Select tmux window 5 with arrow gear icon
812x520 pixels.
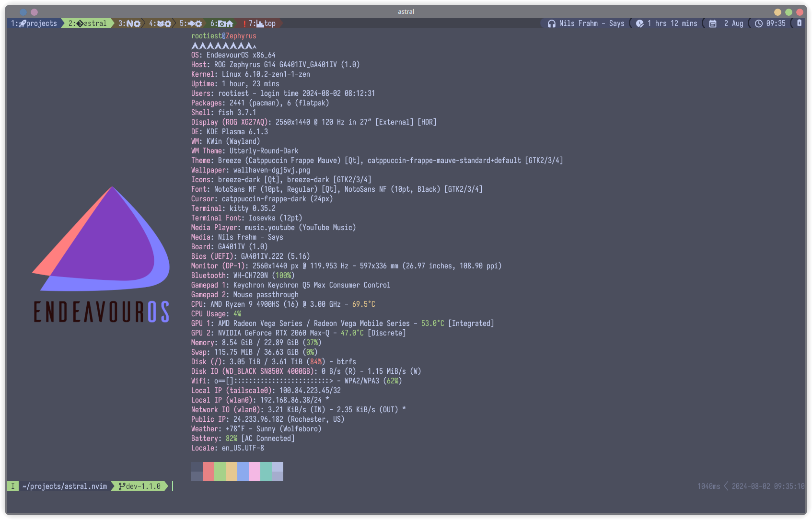pos(190,23)
